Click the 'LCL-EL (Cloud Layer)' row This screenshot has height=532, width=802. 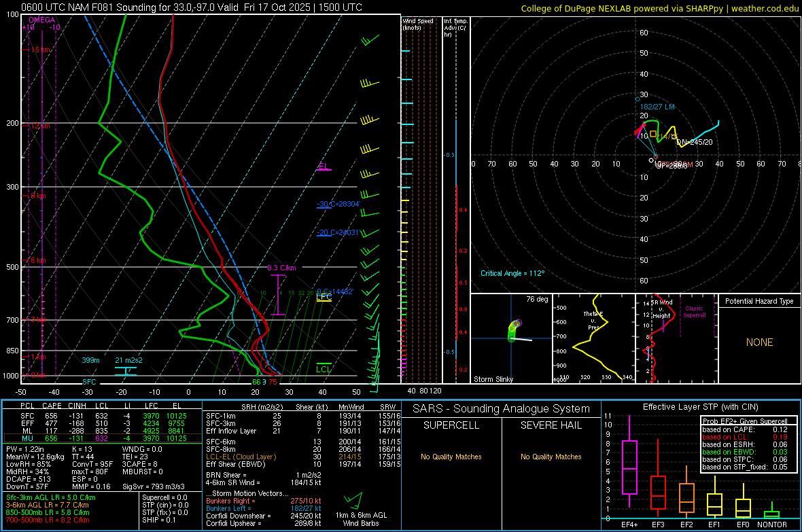[x=302, y=457]
